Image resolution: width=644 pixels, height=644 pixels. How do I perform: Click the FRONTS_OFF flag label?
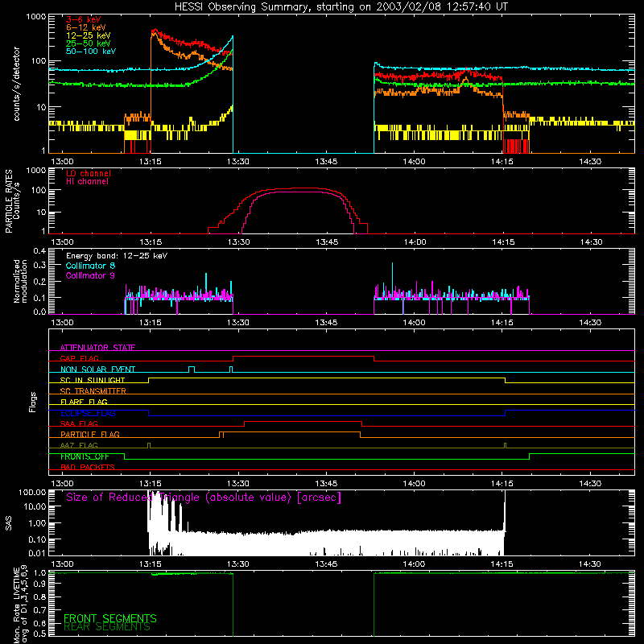point(85,456)
